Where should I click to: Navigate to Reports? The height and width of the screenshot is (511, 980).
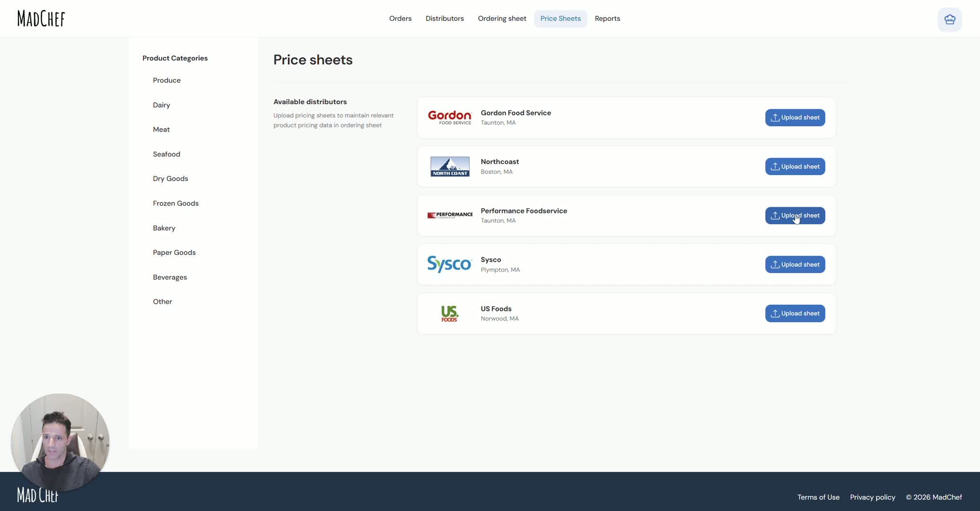tap(607, 18)
